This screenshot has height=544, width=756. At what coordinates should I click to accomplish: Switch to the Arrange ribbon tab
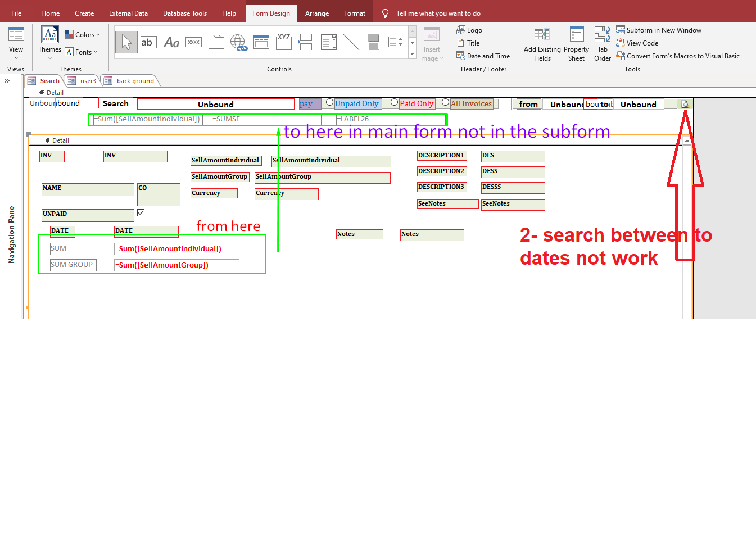pos(316,12)
